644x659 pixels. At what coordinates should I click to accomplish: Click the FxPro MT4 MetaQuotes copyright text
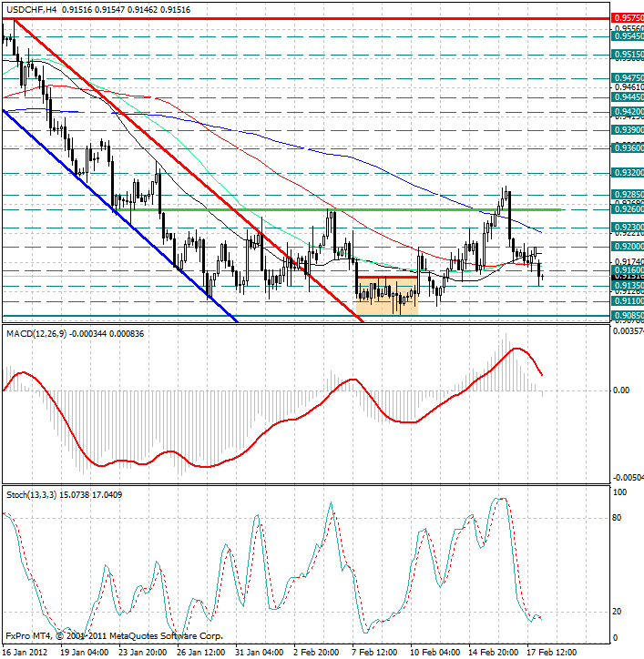coord(114,636)
